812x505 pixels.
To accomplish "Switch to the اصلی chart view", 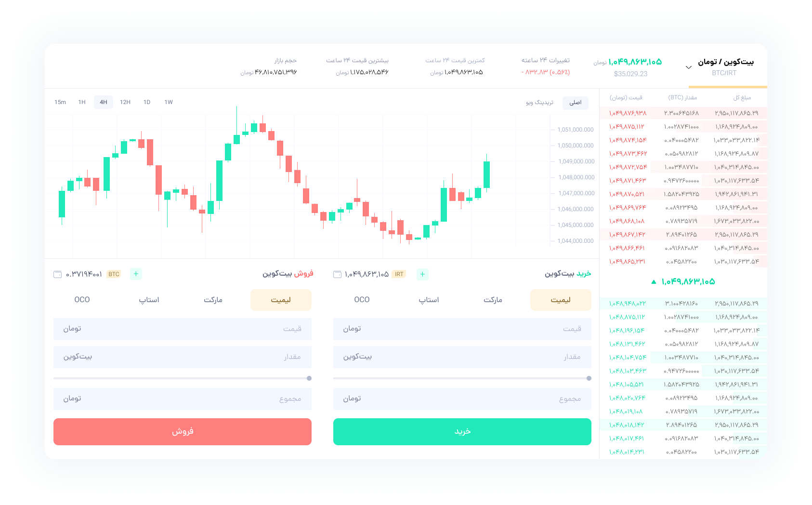I will click(576, 103).
